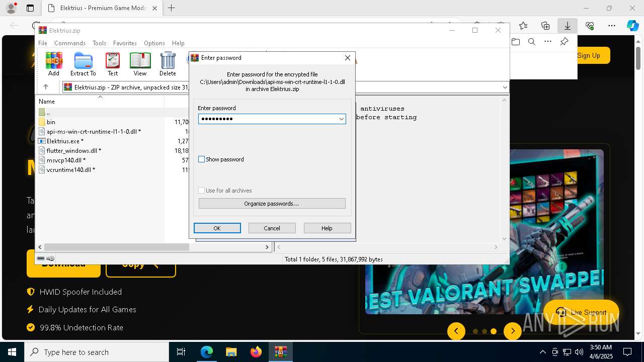Select Elektrius.exe in the file list
The width and height of the screenshot is (644, 362).
coord(65,141)
